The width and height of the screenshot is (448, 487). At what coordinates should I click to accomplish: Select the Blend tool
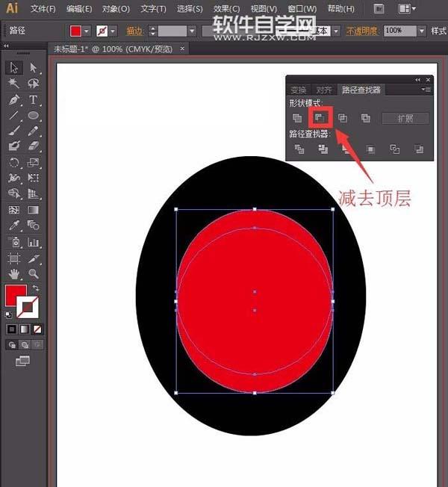point(33,225)
